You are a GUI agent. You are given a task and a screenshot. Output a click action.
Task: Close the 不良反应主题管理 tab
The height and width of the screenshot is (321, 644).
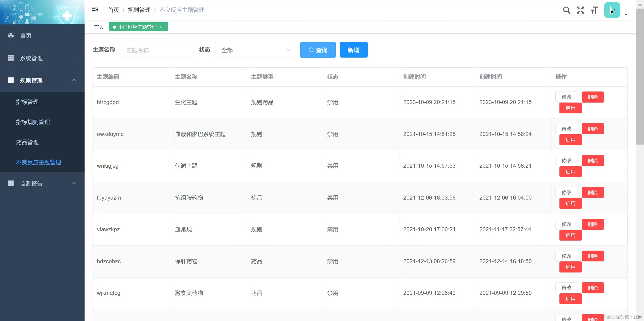161,27
